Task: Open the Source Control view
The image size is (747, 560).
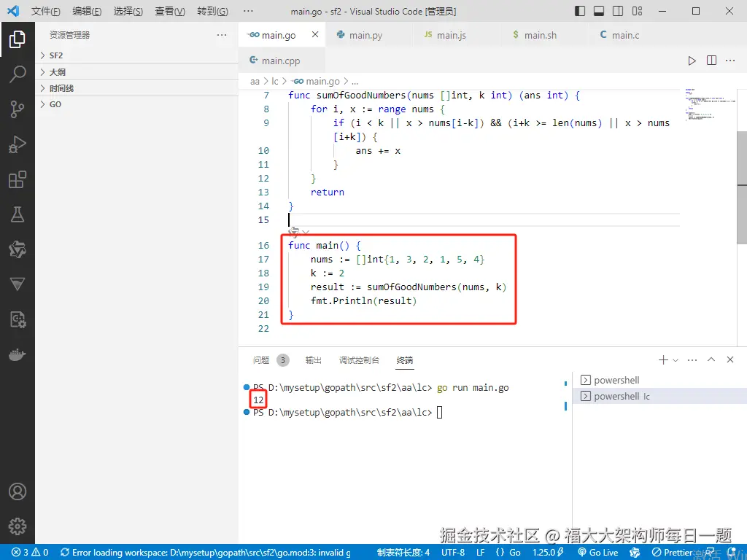Action: [18, 109]
